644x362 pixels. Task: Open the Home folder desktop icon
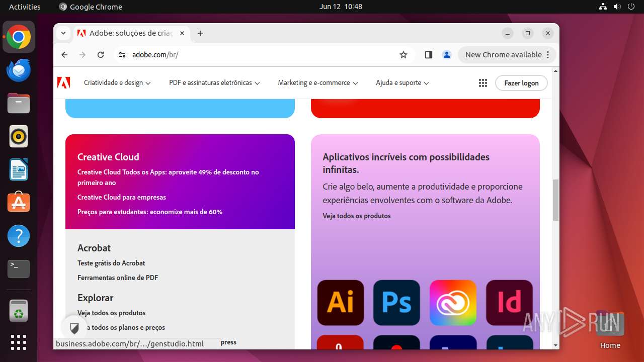610,330
